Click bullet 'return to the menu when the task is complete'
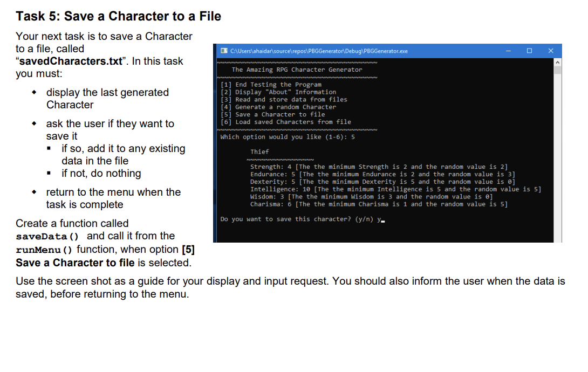588x372 pixels. [x=113, y=198]
